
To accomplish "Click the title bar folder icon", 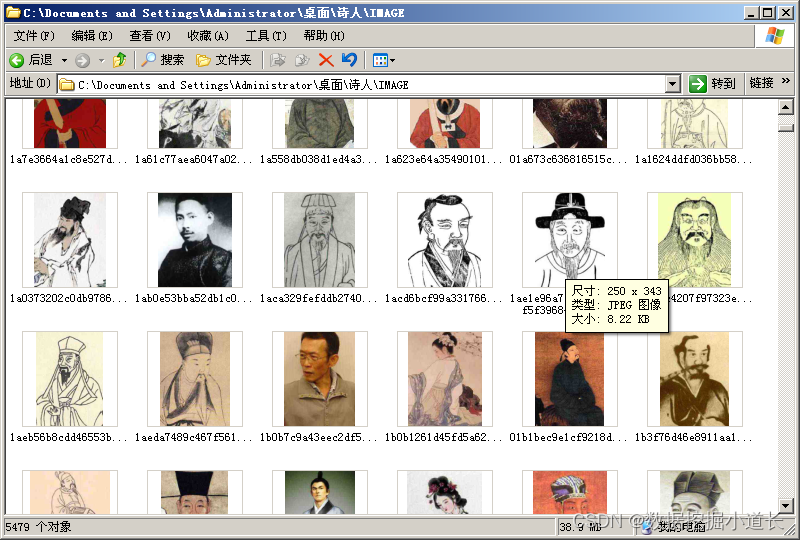I will click(13, 12).
